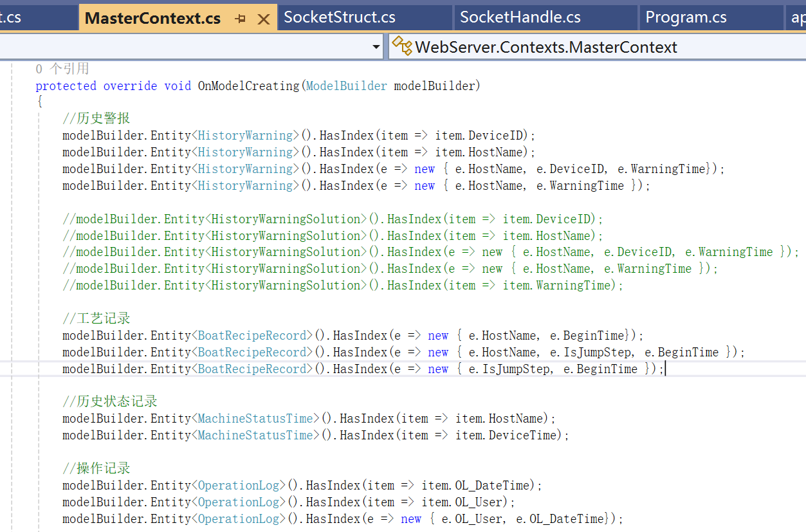Click the "protected" keyword
Image resolution: width=806 pixels, height=532 pixels.
click(66, 86)
